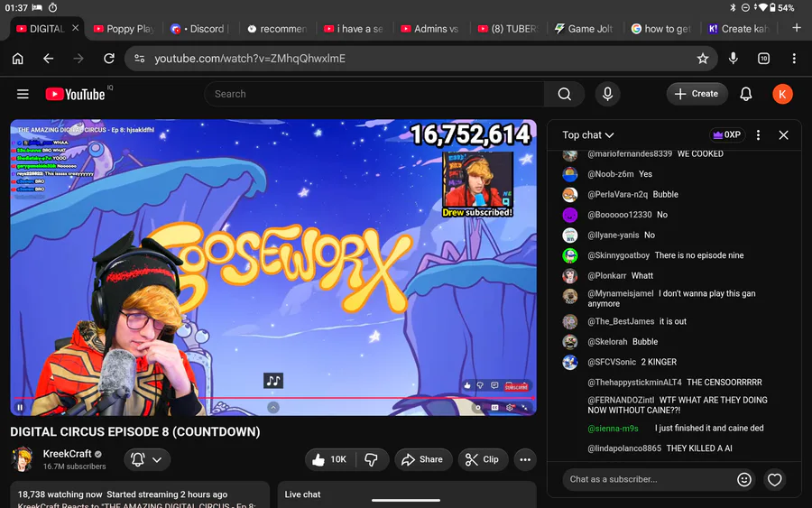Screen dimensions: 812x508
Task: Like the video with 10K likes
Action: pyautogui.click(x=330, y=459)
